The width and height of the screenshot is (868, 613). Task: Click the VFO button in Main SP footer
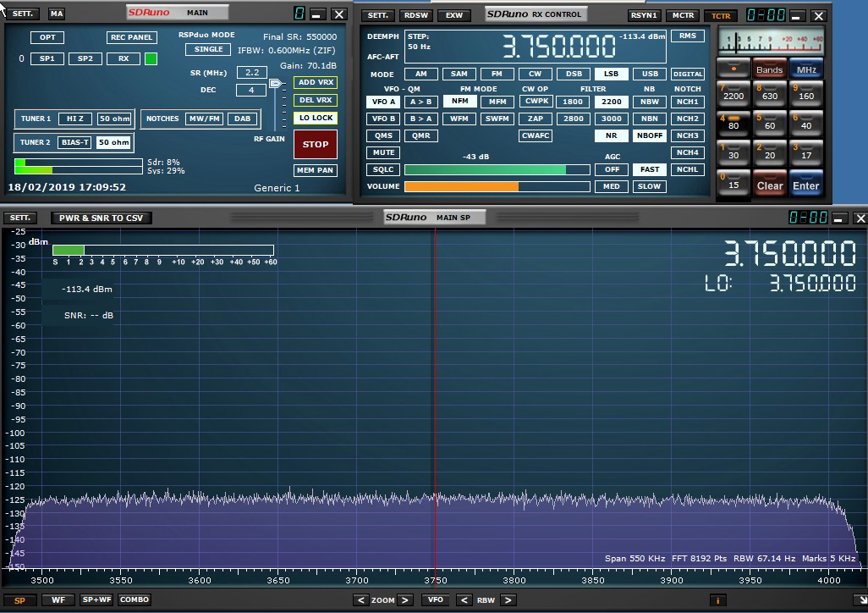[435, 599]
